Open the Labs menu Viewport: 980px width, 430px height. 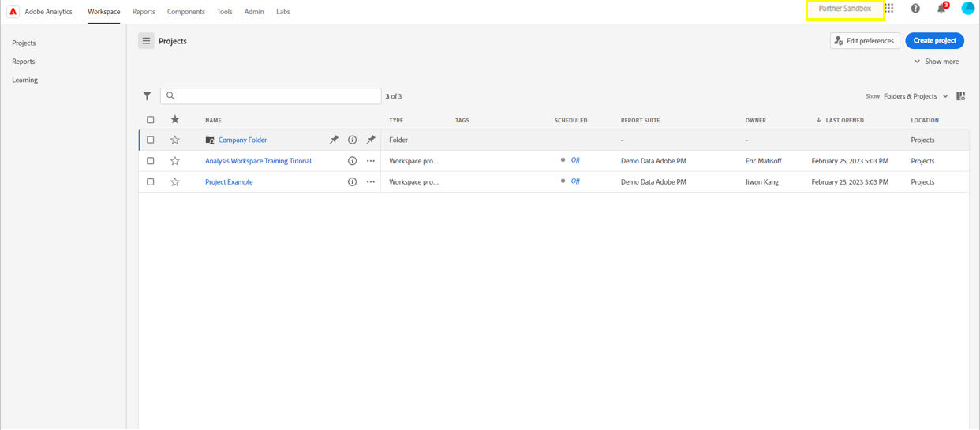point(283,12)
